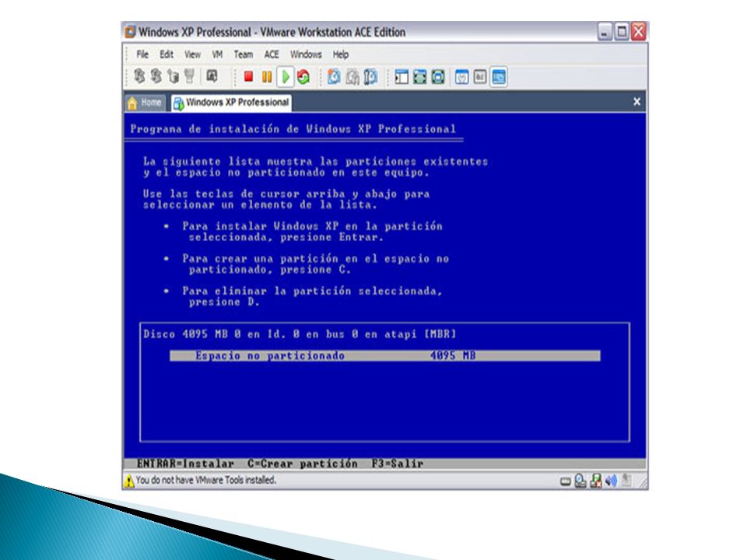Open the File menu
The height and width of the screenshot is (560, 747).
coord(142,54)
